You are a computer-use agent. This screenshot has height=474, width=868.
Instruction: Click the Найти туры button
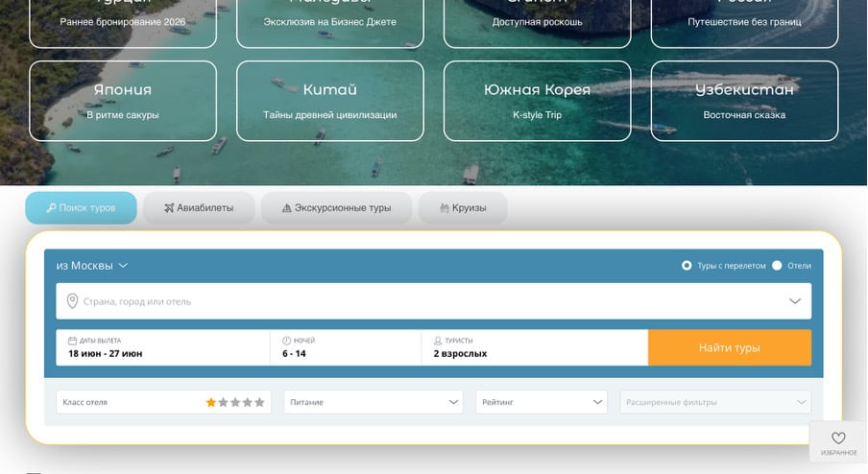coord(730,347)
